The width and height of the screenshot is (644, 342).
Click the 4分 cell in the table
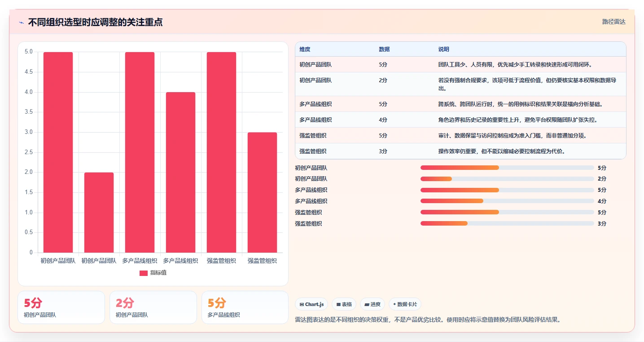(383, 120)
